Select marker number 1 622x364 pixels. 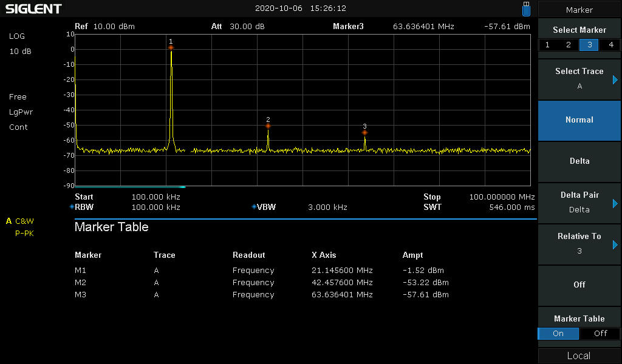click(548, 45)
